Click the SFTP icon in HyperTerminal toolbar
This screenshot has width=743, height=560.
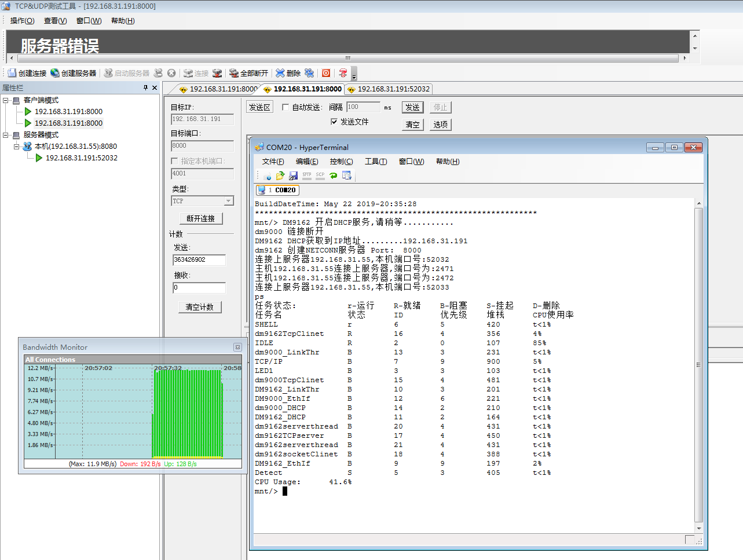(x=307, y=175)
